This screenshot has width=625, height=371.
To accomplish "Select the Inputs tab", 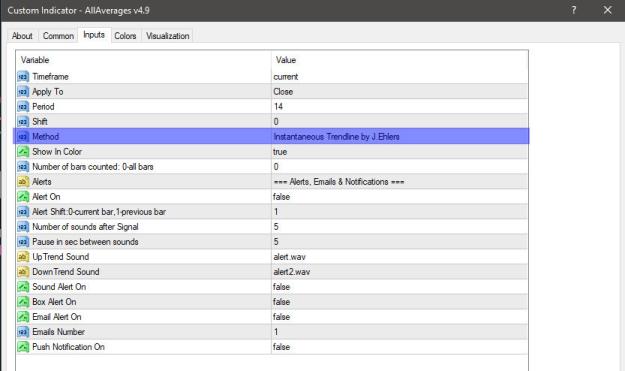I will coord(94,35).
